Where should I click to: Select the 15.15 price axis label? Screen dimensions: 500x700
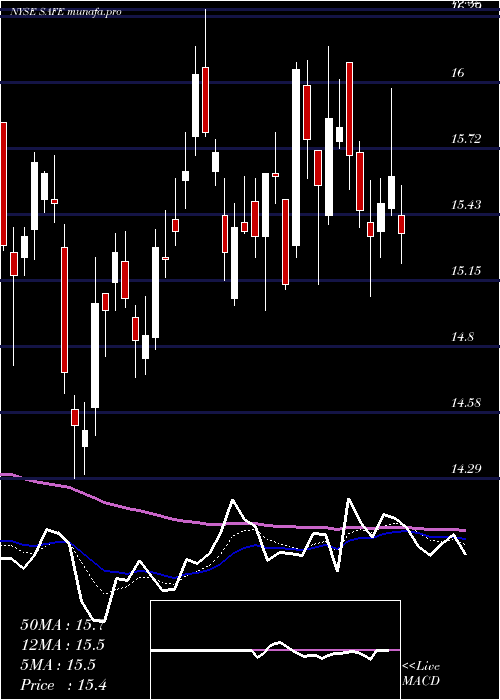coord(466,271)
